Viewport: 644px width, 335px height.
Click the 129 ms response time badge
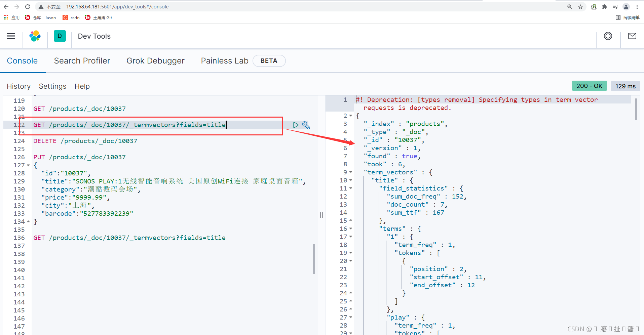(626, 86)
